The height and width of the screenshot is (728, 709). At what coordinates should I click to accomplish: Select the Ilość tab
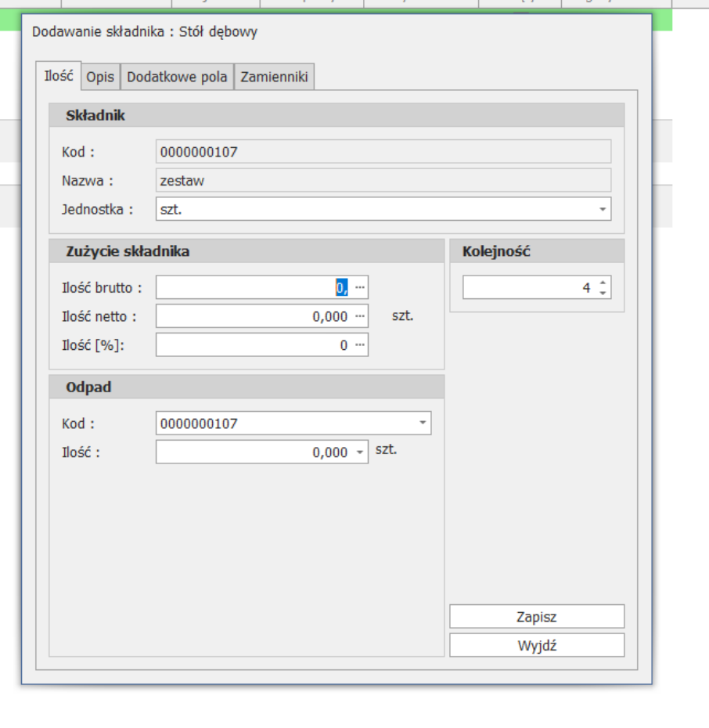(x=59, y=76)
